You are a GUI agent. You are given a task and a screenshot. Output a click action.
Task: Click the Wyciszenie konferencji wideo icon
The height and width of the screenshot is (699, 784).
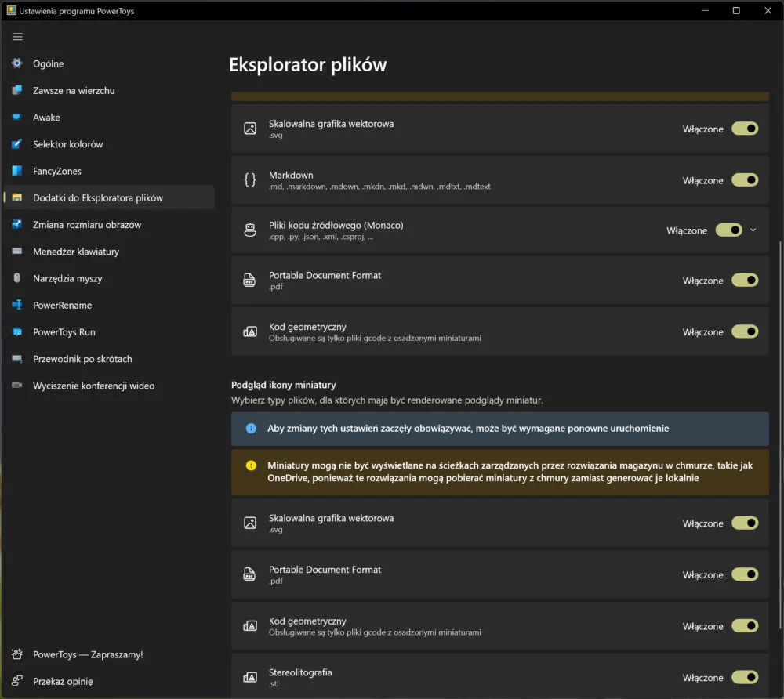[17, 386]
